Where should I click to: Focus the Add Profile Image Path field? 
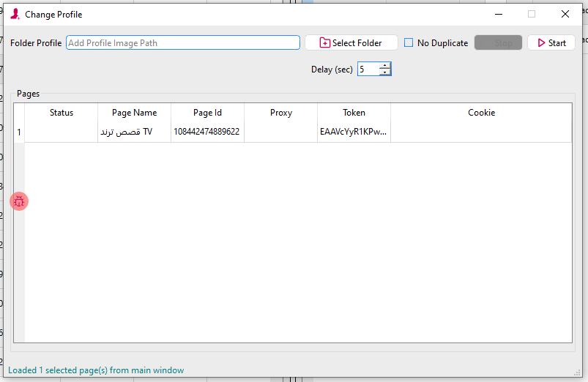tap(183, 42)
